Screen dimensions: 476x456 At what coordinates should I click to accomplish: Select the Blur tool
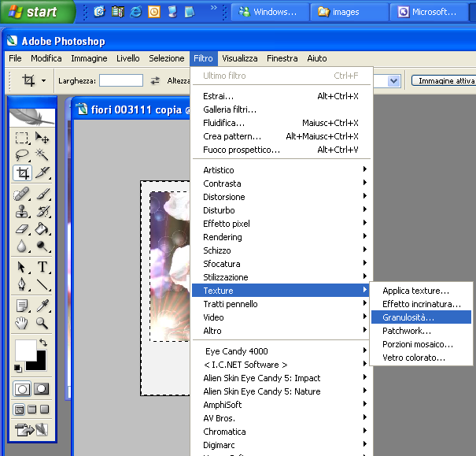point(22,246)
